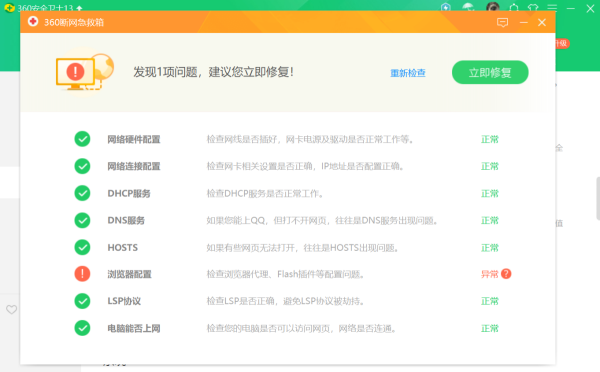Image resolution: width=600 pixels, height=372 pixels.
Task: Click 正常 status for DNS服务
Action: (489, 220)
